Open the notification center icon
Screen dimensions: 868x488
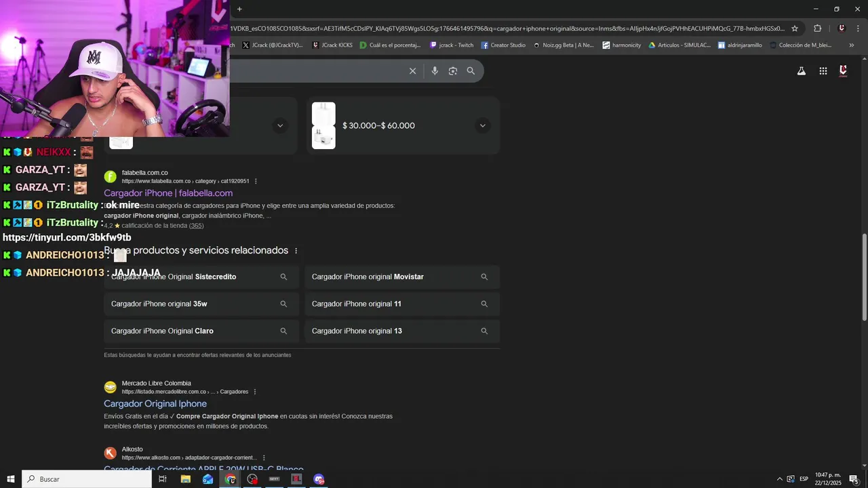(854, 479)
